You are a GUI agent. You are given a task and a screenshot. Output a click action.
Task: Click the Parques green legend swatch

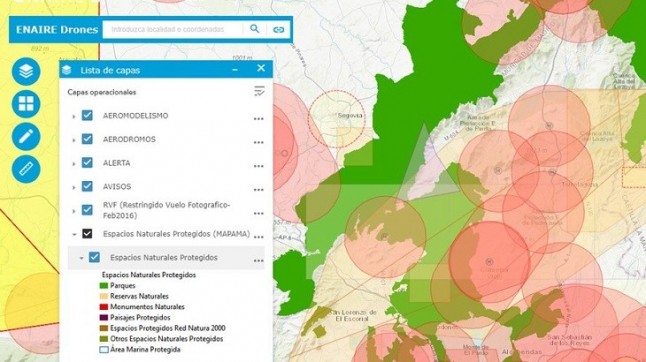point(104,285)
